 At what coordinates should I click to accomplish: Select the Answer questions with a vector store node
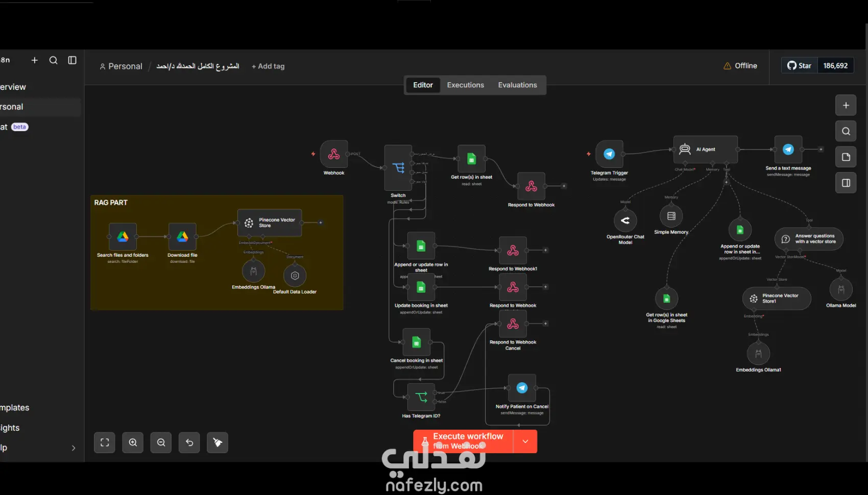click(x=809, y=239)
